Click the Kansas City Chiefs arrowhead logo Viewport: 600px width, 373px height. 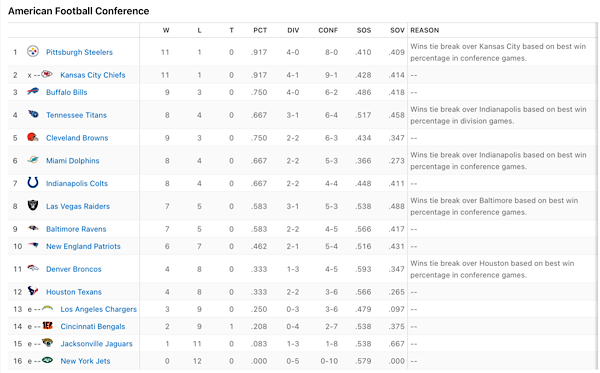tap(47, 74)
